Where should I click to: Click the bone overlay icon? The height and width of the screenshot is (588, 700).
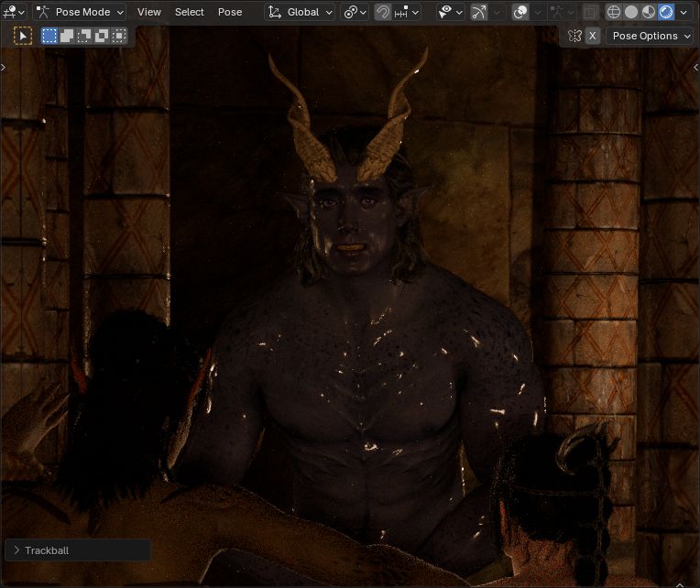coord(556,12)
